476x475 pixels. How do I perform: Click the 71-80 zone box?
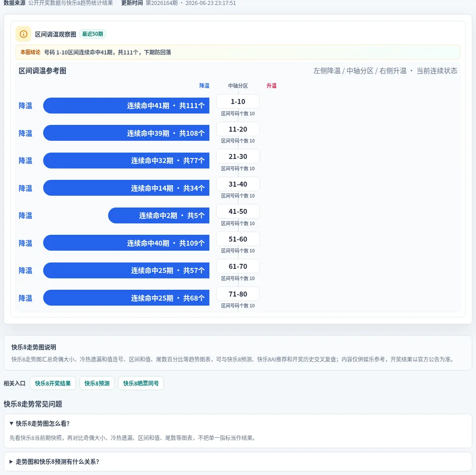(x=238, y=294)
